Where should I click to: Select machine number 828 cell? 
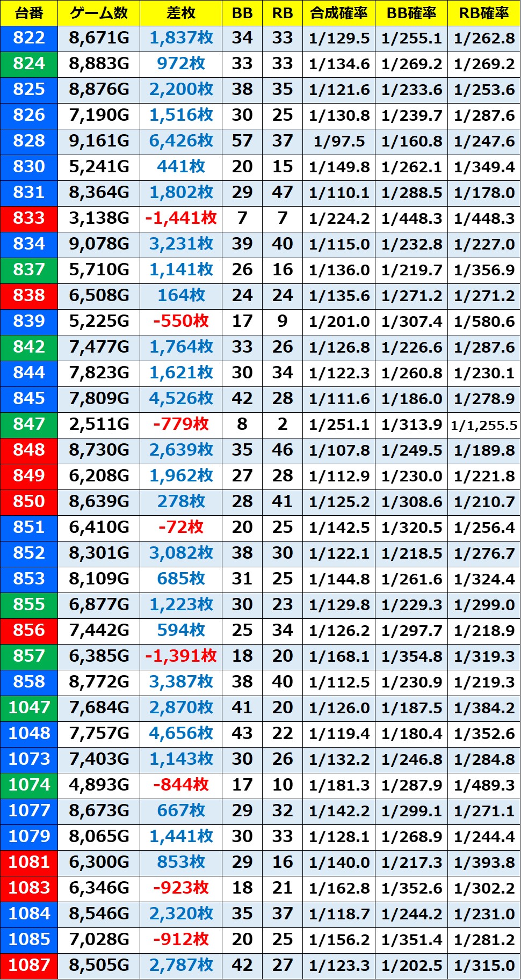(x=29, y=142)
